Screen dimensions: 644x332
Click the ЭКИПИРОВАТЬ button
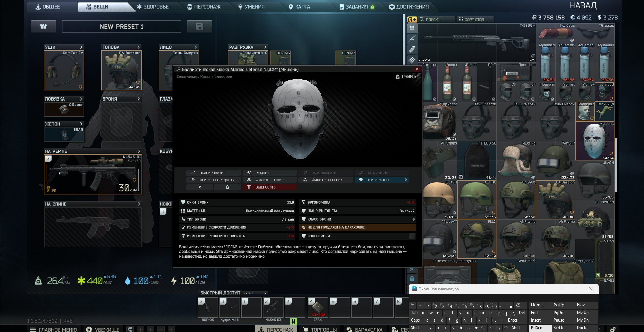[x=214, y=173]
